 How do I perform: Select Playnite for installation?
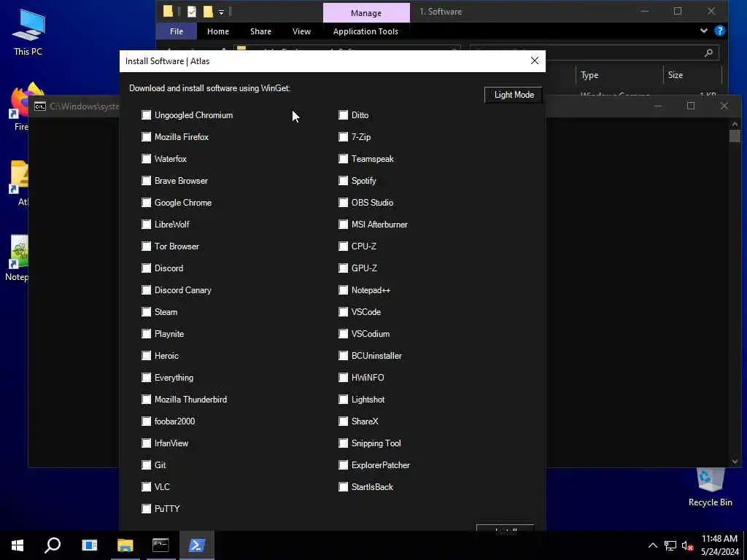click(x=146, y=334)
